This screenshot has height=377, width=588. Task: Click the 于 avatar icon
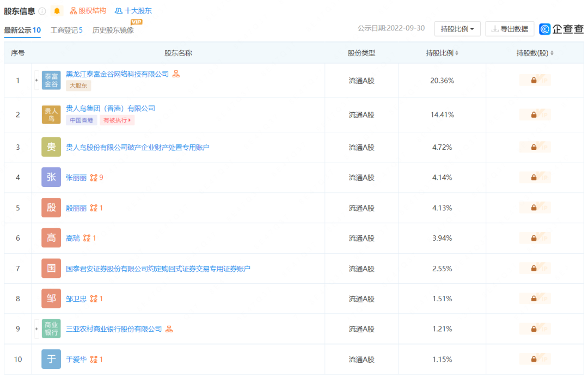click(x=51, y=359)
